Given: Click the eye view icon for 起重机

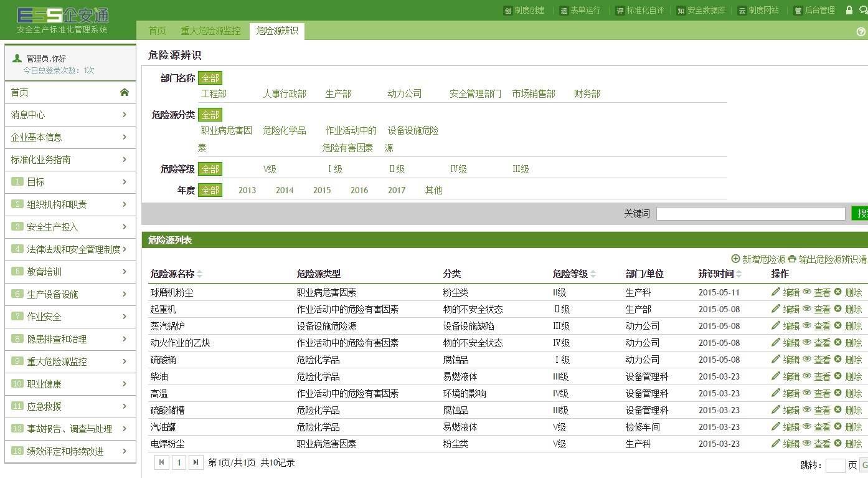Looking at the screenshot, I should coord(806,308).
